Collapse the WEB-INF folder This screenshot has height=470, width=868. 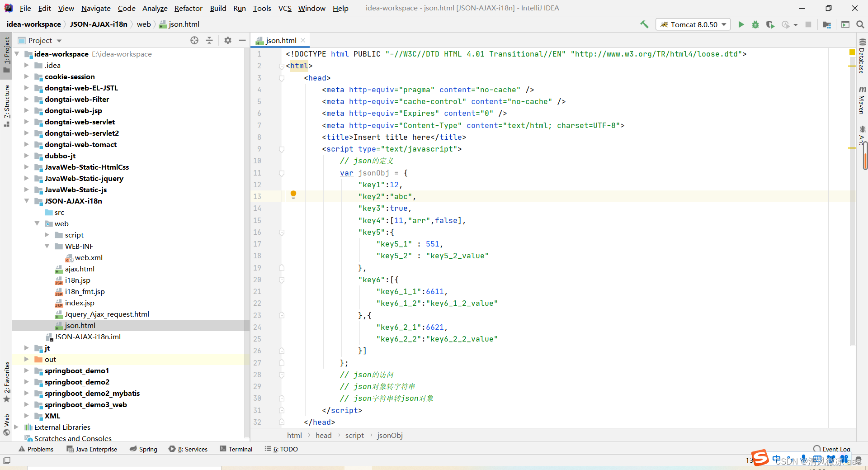(47, 246)
